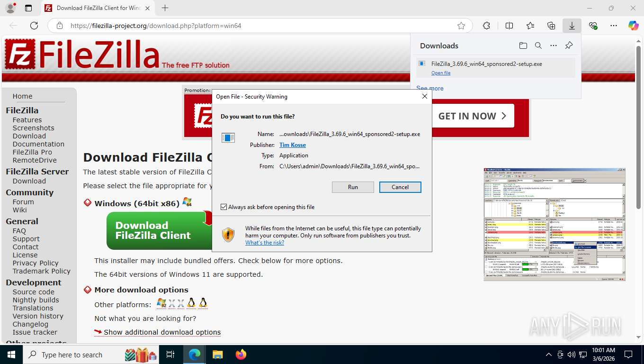Open the What's the risk? link
This screenshot has width=644, height=364.
pyautogui.click(x=265, y=243)
